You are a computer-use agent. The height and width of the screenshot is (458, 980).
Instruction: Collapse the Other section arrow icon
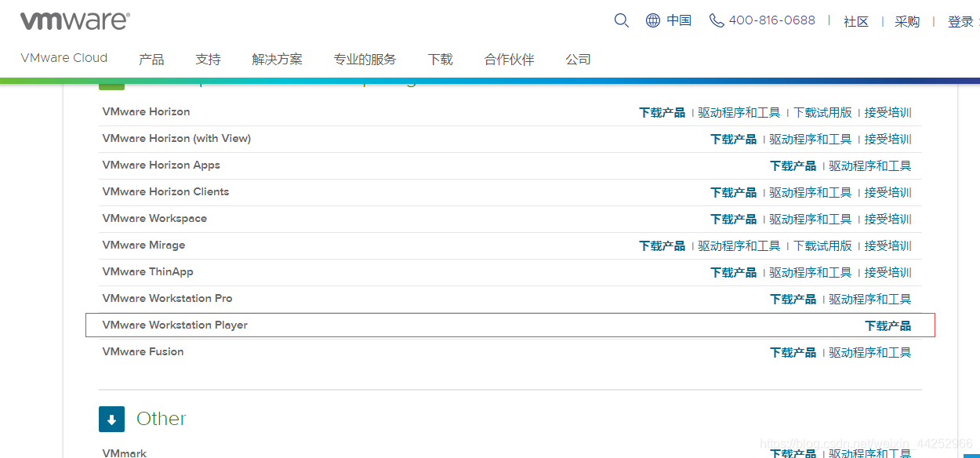tap(111, 419)
